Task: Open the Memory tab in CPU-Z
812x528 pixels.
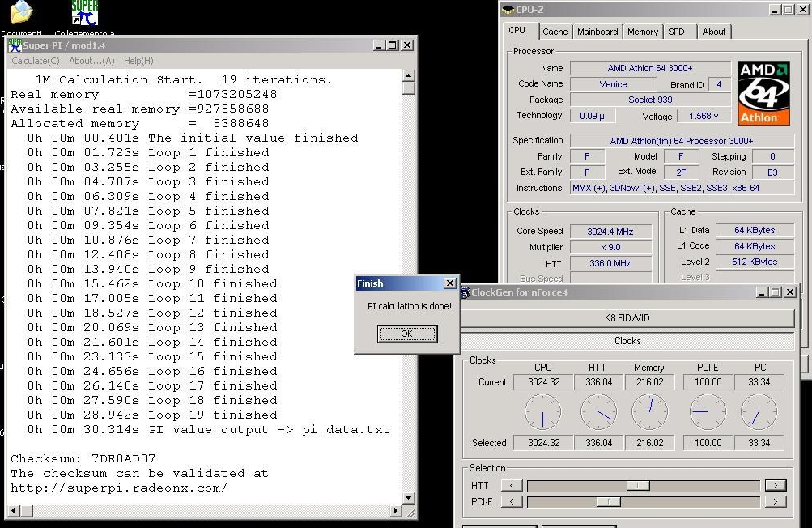Action: (x=643, y=32)
